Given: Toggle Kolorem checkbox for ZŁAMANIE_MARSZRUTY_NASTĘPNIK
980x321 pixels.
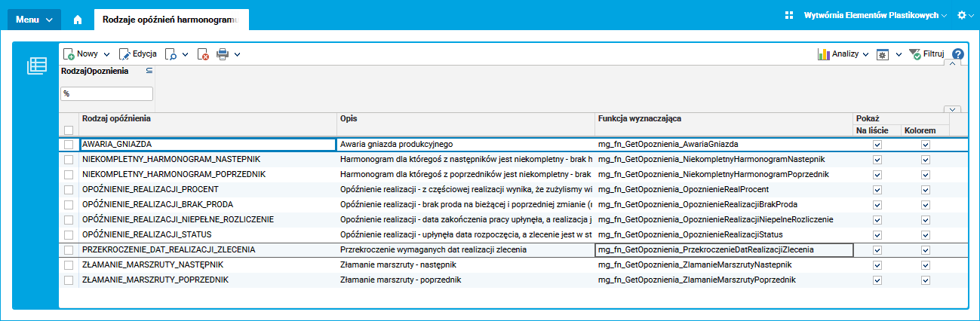Looking at the screenshot, I should coord(926,265).
